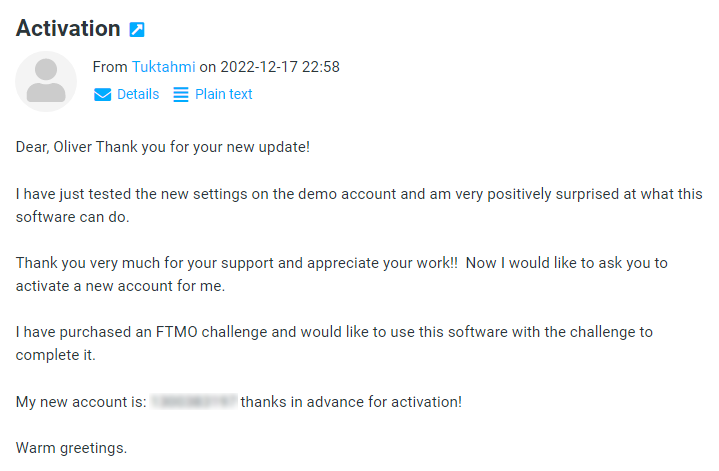The height and width of the screenshot is (471, 719).
Task: Click the open-in-new-window icon beside Activation
Action: (137, 30)
